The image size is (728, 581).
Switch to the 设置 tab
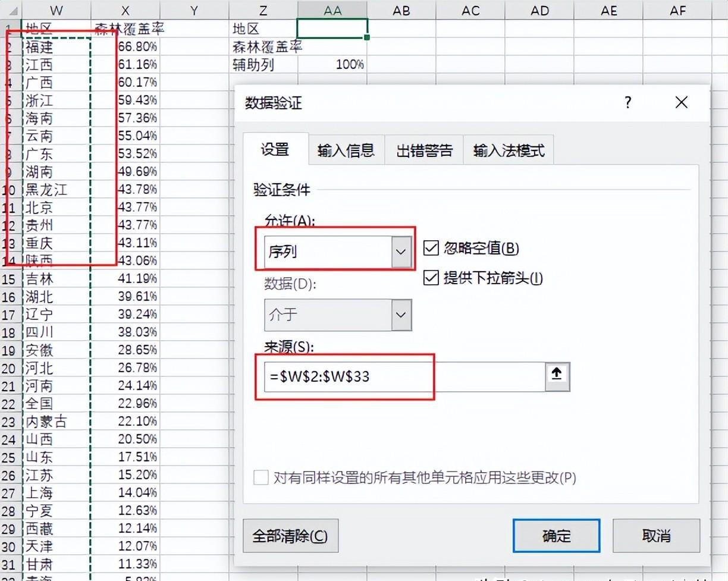[x=275, y=149]
